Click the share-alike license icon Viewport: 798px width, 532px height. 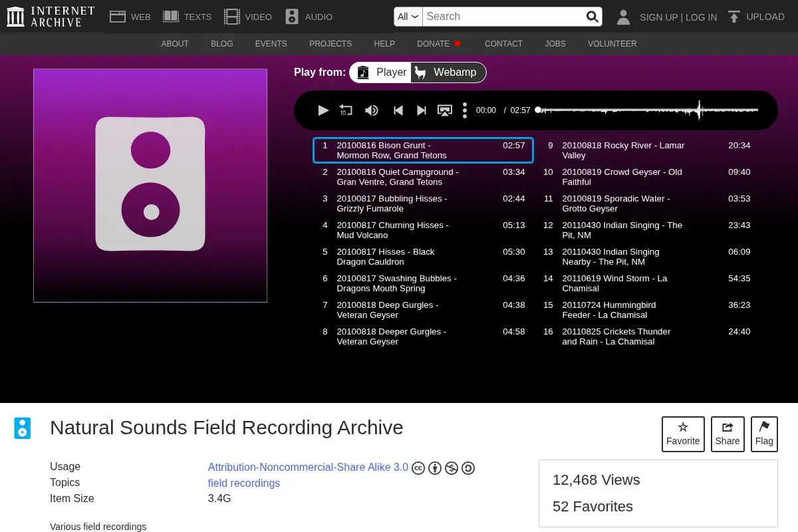point(468,468)
